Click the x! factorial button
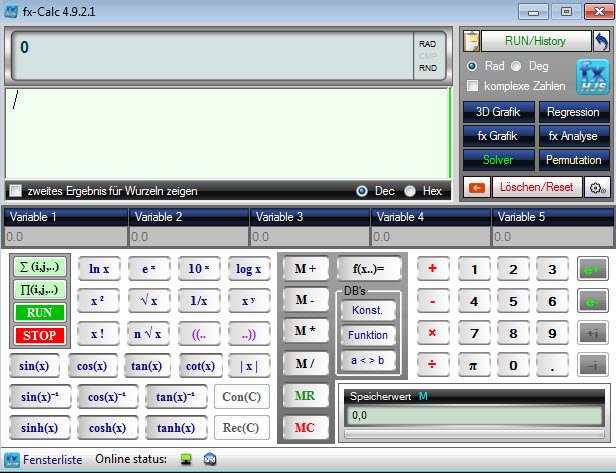 (x=98, y=334)
